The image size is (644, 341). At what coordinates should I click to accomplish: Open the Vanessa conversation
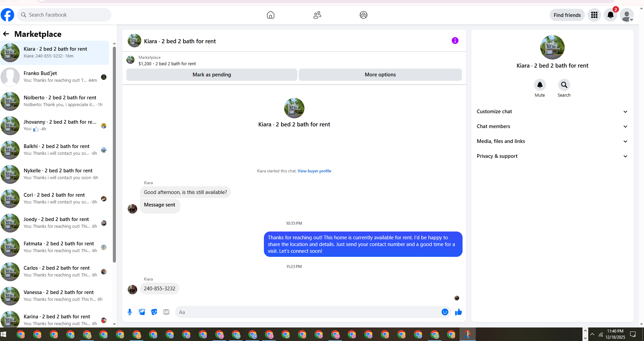coord(55,296)
